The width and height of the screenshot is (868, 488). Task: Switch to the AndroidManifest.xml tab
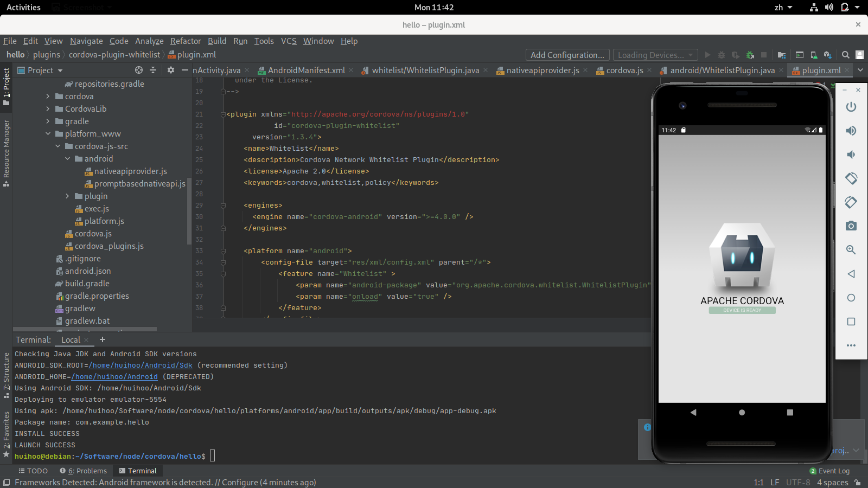coord(306,70)
